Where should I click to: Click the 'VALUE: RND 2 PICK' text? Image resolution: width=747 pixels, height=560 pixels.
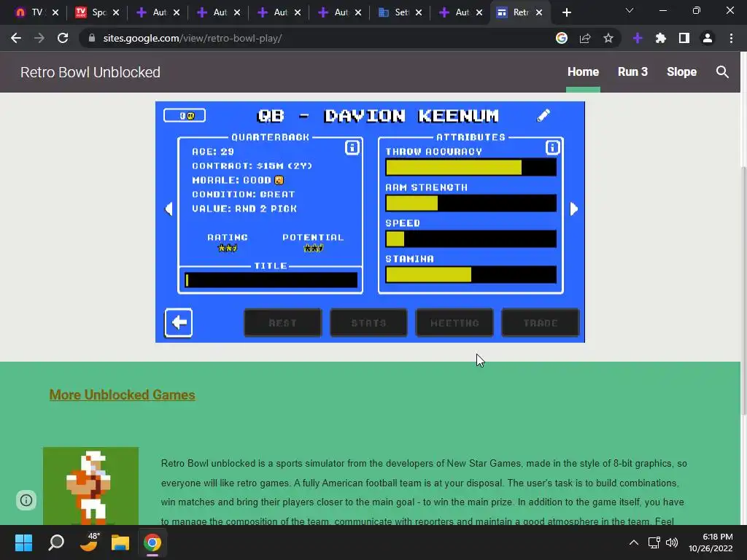(244, 209)
